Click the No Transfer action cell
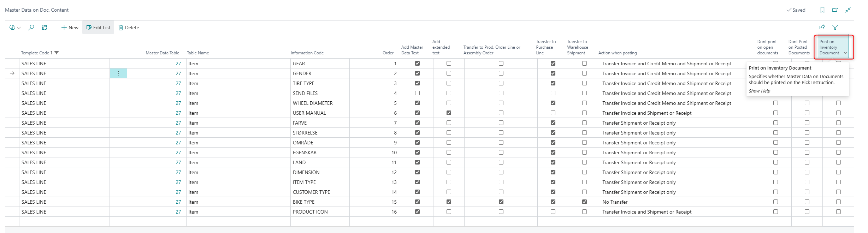The height and width of the screenshot is (233, 868). pos(680,202)
